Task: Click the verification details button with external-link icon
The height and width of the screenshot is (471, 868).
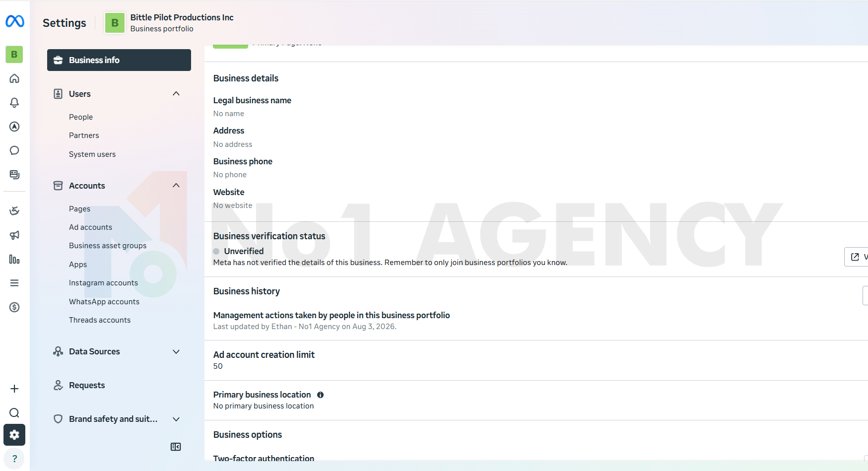Action: tap(856, 257)
